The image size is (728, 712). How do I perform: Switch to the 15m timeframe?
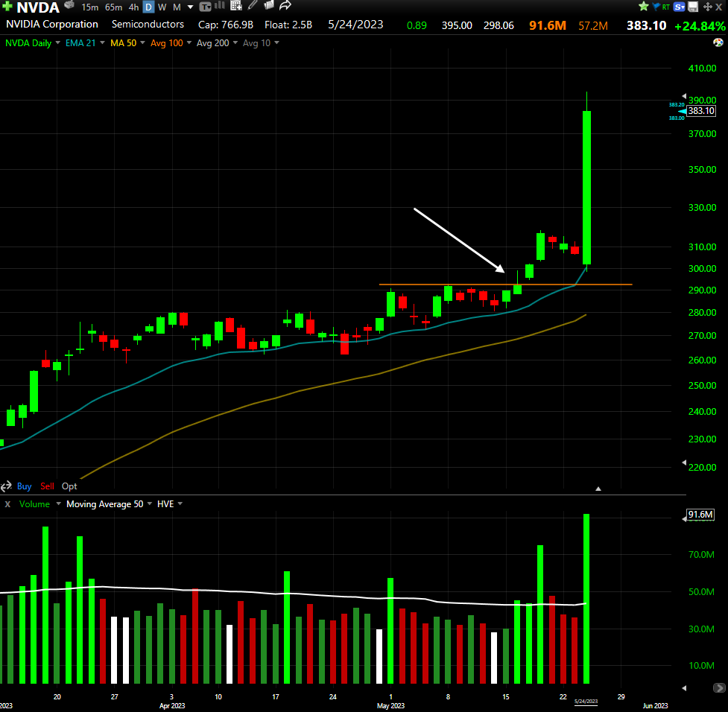pyautogui.click(x=89, y=7)
